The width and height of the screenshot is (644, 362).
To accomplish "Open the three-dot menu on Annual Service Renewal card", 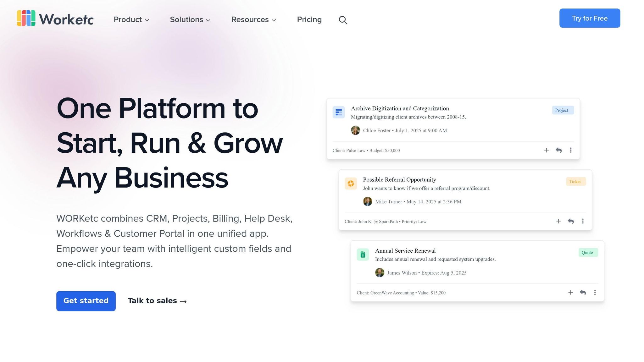I will tap(595, 293).
